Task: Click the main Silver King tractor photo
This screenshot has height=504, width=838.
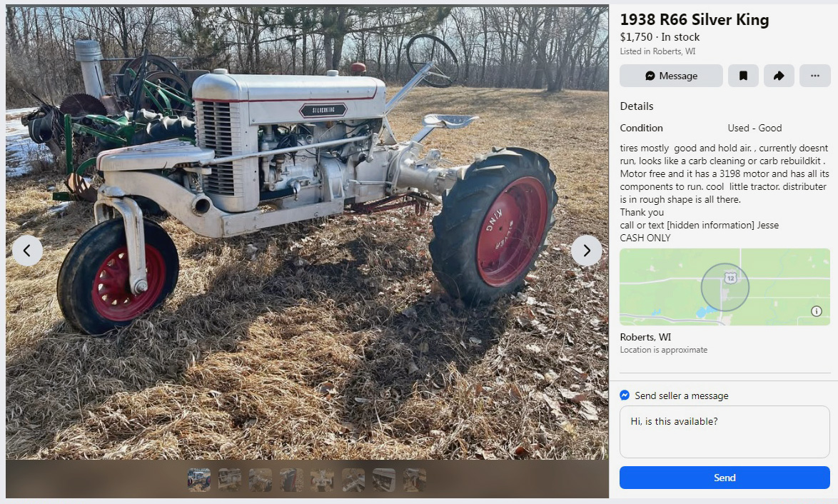Action: pos(307,233)
